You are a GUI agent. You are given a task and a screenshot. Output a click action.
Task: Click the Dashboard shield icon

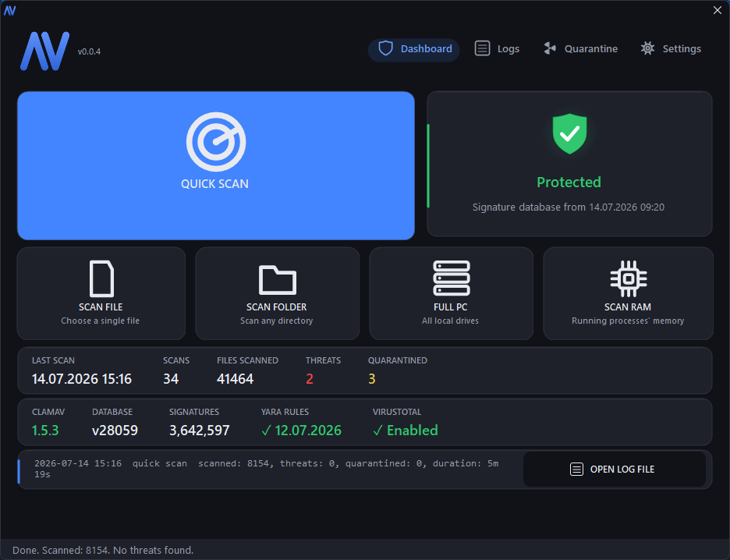click(x=385, y=48)
